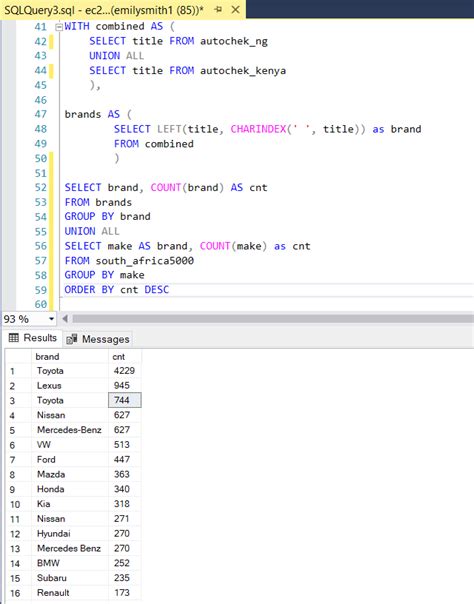Select the Mazda brand cell
This screenshot has width=474, height=604.
70,474
